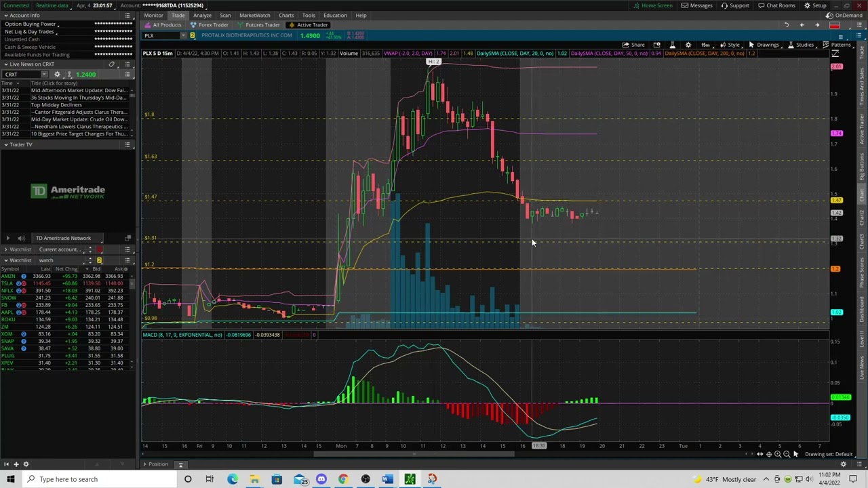Screen dimensions: 868x488
Task: Open the CRXT news symbol dropdown
Action: tap(44, 75)
